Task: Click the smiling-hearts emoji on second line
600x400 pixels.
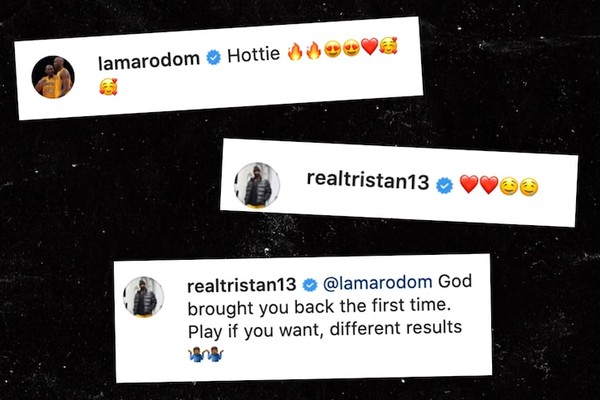Action: pos(108,86)
